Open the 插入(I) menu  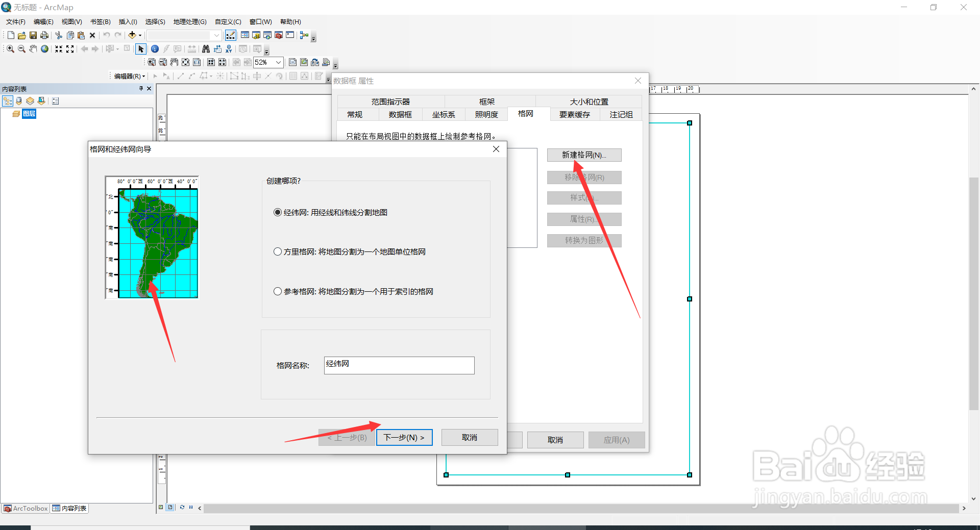127,21
